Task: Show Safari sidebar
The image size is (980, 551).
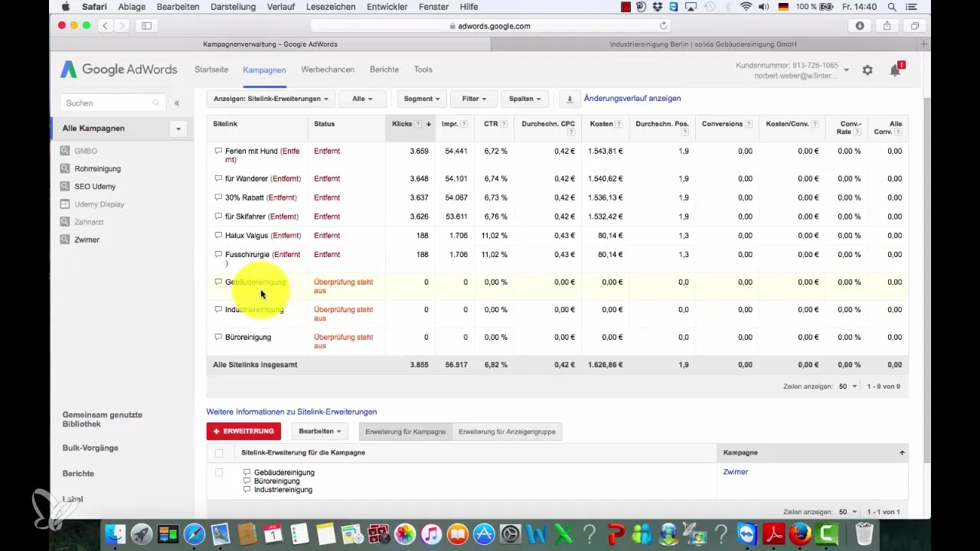Action: (146, 26)
